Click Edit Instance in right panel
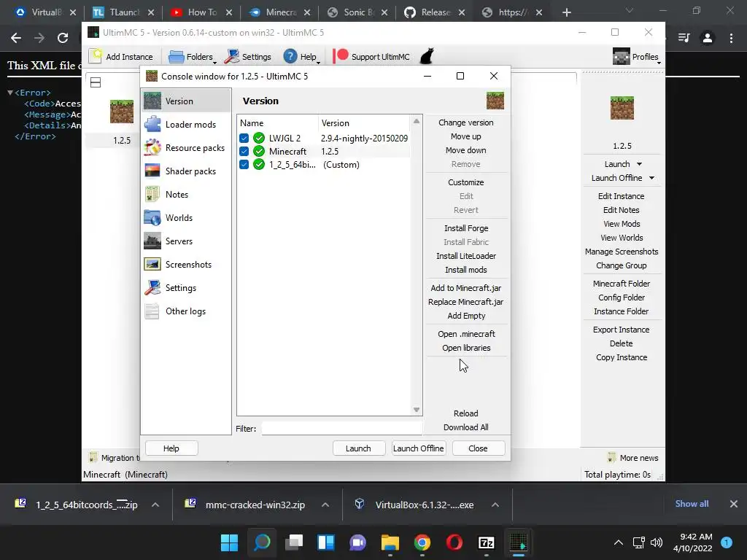747x560 pixels. [622, 196]
